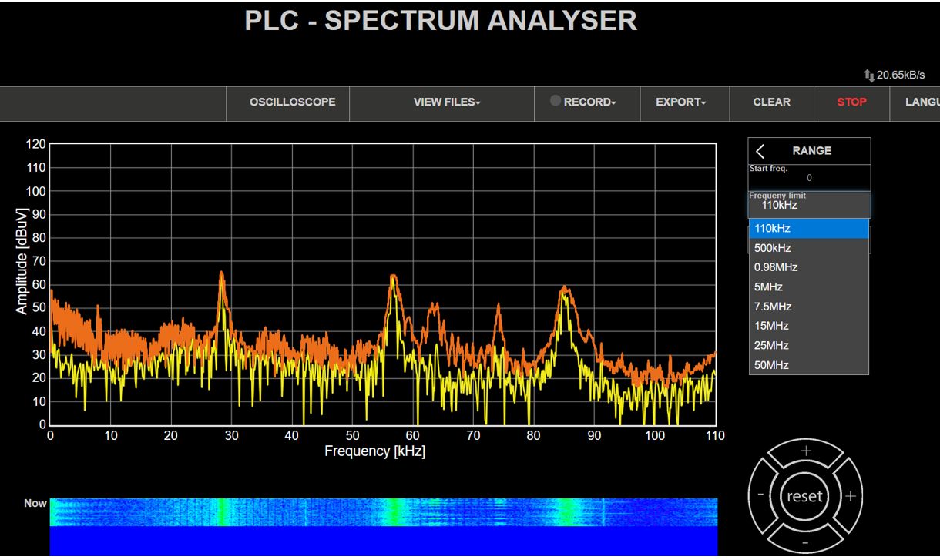Open the EXPORT dropdown menu
Screen dimensions: 940x560
click(x=685, y=102)
